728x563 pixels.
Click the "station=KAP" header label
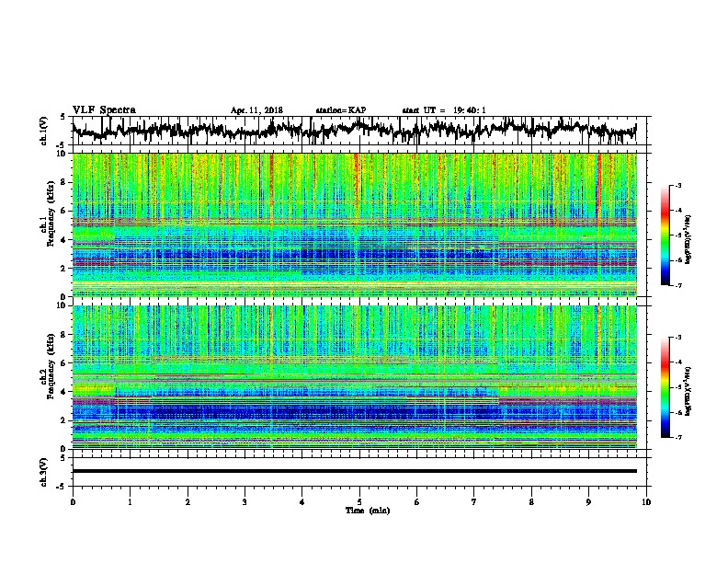[341, 110]
